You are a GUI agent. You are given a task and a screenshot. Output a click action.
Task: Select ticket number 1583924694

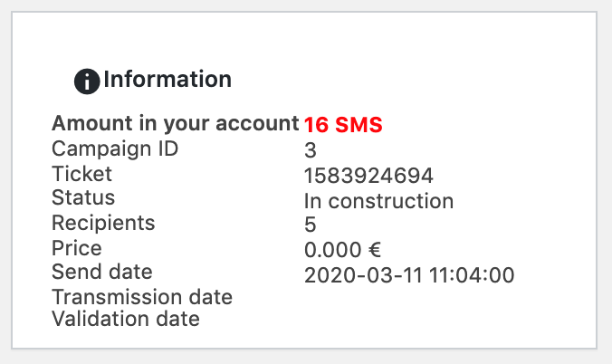368,176
